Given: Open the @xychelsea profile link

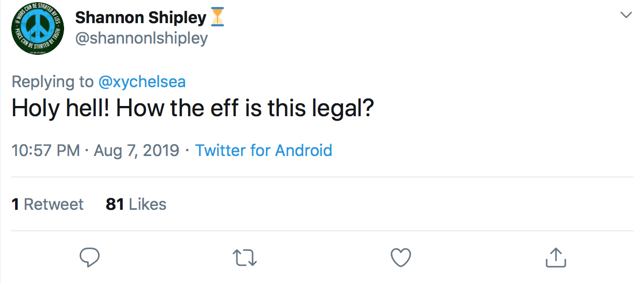Looking at the screenshot, I should pyautogui.click(x=142, y=82).
